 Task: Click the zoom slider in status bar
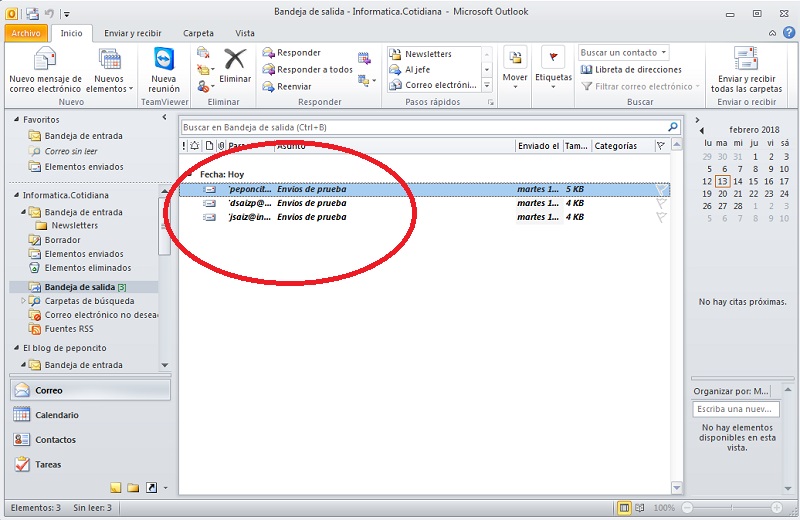coord(732,508)
